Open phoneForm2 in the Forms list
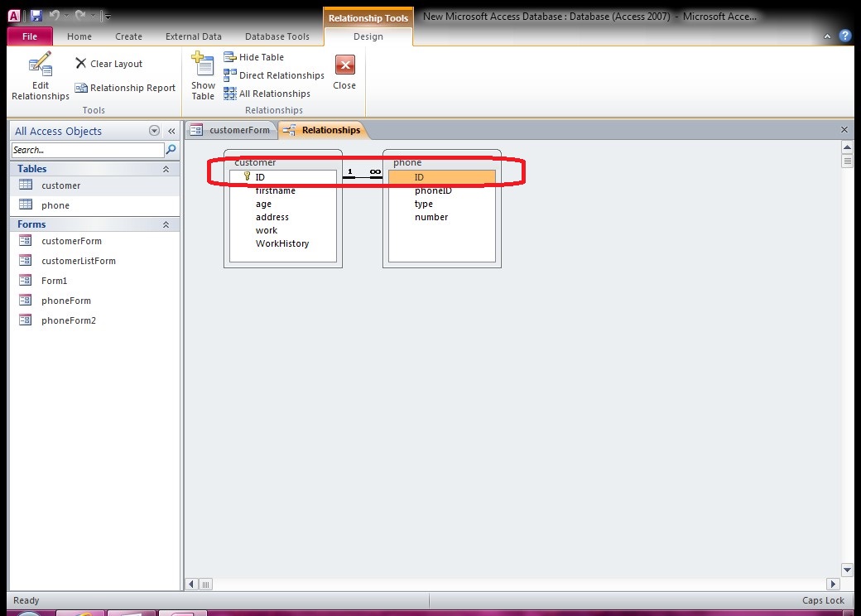 pyautogui.click(x=94, y=320)
